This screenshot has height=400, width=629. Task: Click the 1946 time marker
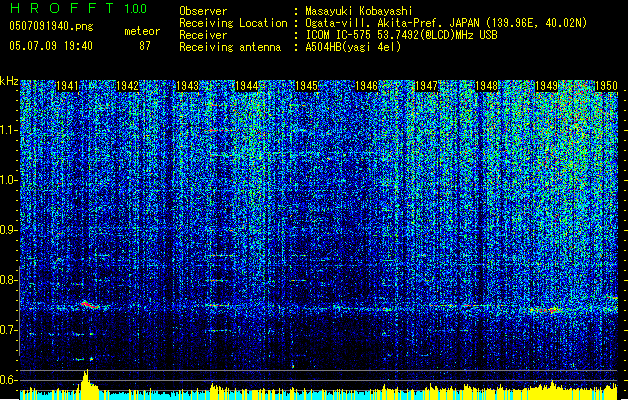tap(366, 86)
